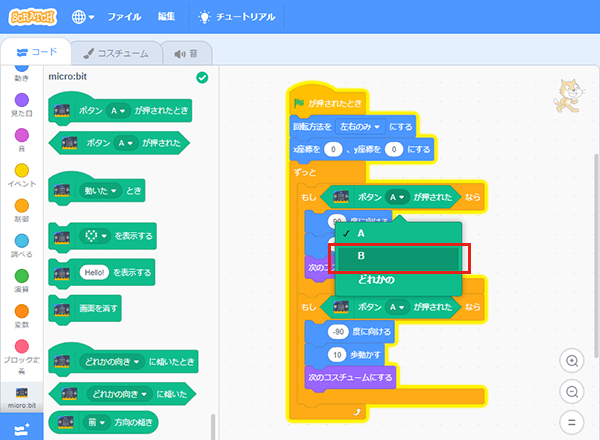Select the イベント yellow category circle
Viewport: 600px width, 440px height.
click(x=22, y=170)
